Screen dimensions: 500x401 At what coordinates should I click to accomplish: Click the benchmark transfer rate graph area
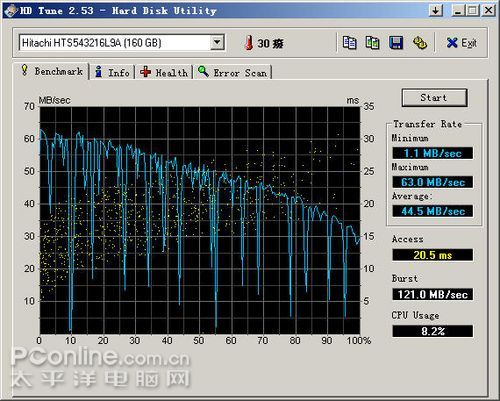tap(200, 220)
